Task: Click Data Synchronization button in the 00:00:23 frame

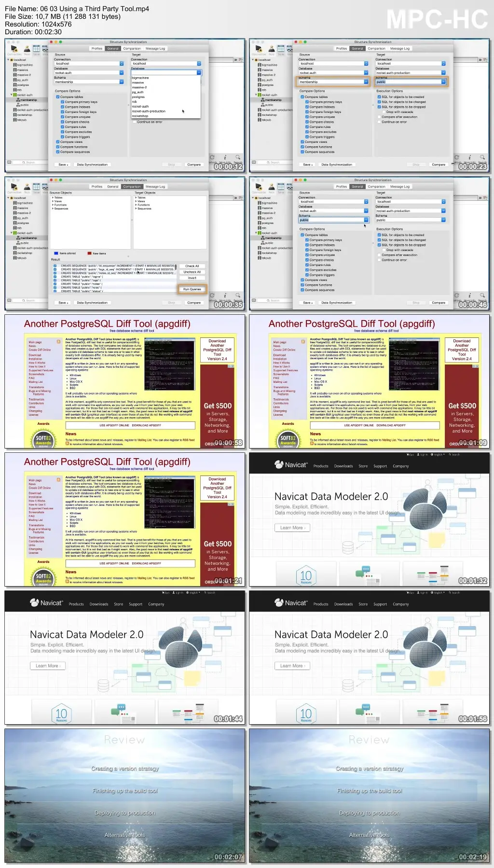Action: (337, 165)
